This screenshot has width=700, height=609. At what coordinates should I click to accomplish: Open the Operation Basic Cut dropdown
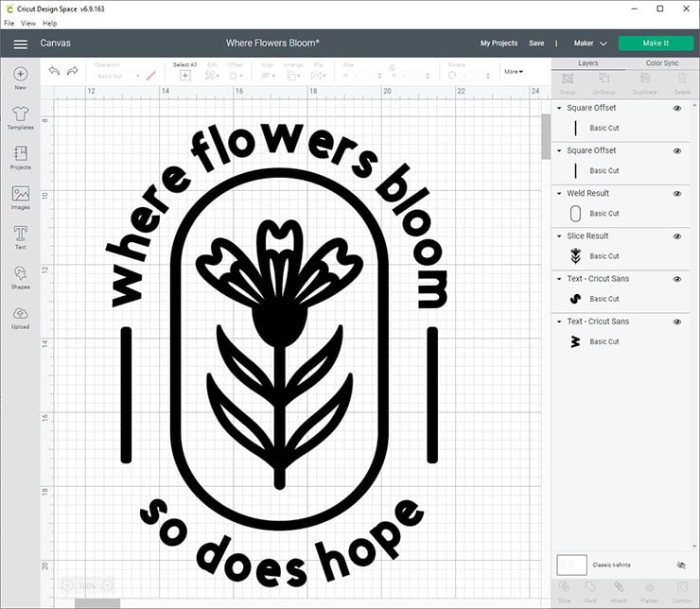(x=118, y=76)
